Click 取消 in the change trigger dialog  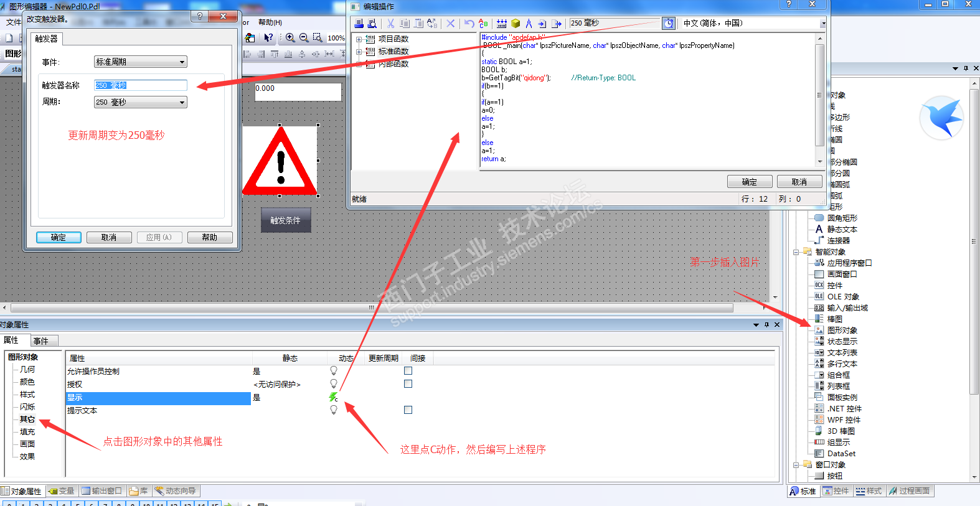109,237
